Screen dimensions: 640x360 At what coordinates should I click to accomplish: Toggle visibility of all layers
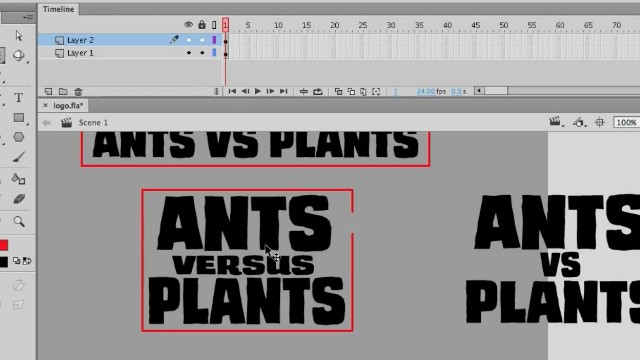coord(188,25)
